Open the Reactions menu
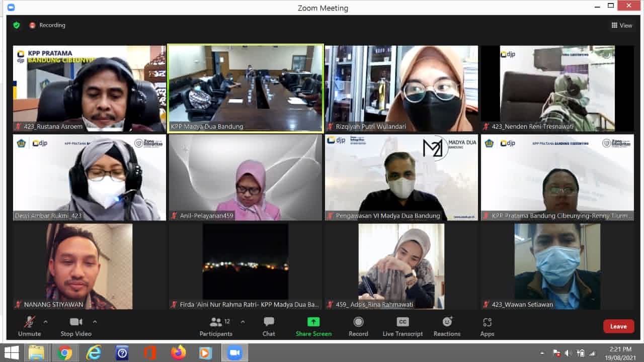 click(447, 326)
